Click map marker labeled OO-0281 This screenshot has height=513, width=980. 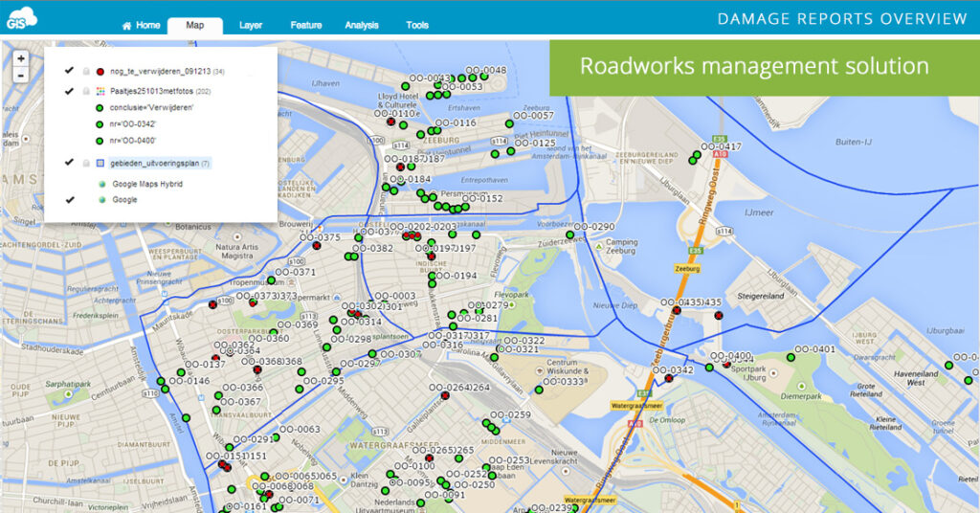point(453,326)
